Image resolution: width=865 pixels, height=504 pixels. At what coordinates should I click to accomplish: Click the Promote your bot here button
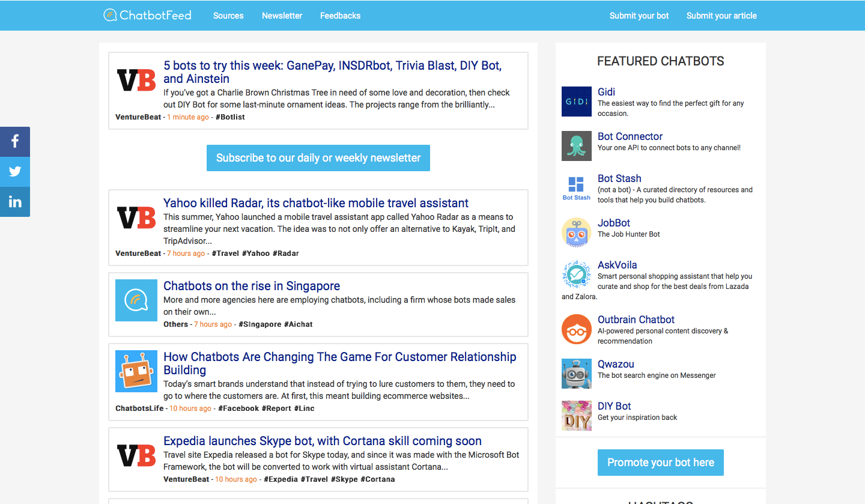point(660,462)
